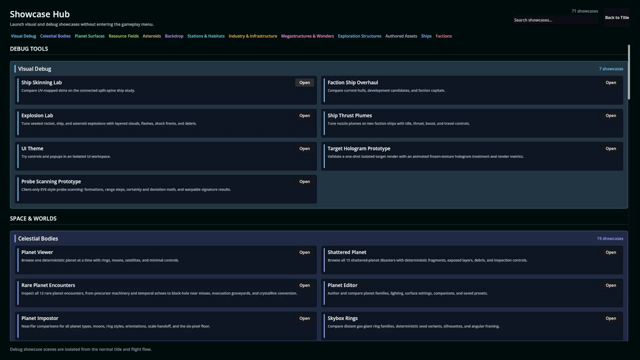Viewport: 640px width, 360px height.
Task: Open the Planet Viewer showcase
Action: 304,252
